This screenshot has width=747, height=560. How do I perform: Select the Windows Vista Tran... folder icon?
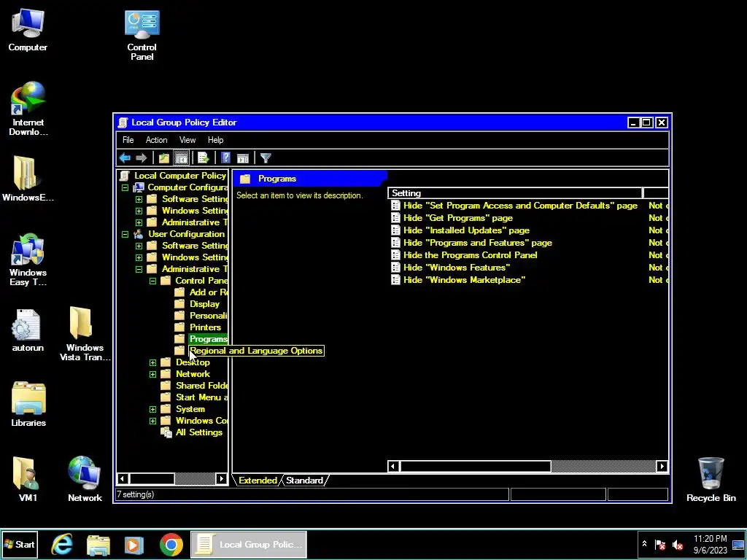tap(85, 334)
